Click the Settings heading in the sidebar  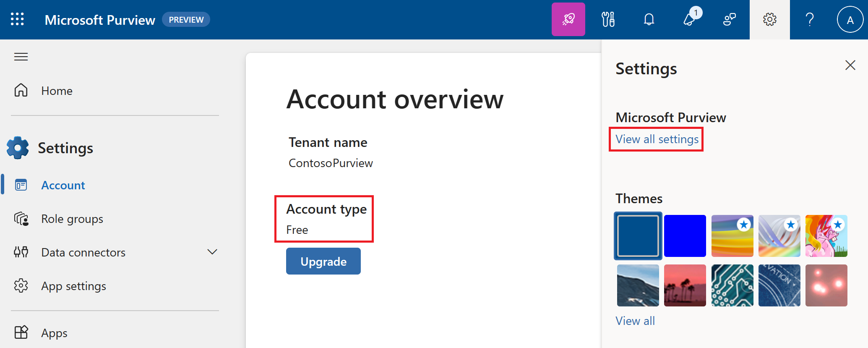click(x=65, y=148)
